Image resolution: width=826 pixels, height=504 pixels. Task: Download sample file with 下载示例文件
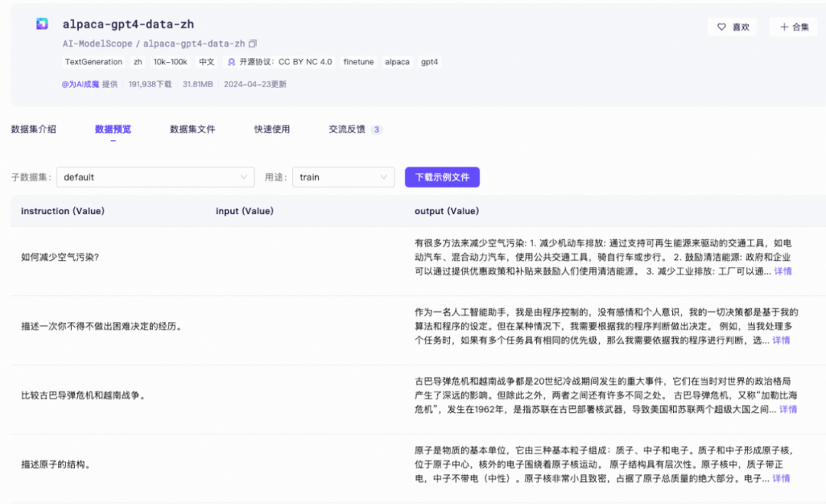[442, 177]
